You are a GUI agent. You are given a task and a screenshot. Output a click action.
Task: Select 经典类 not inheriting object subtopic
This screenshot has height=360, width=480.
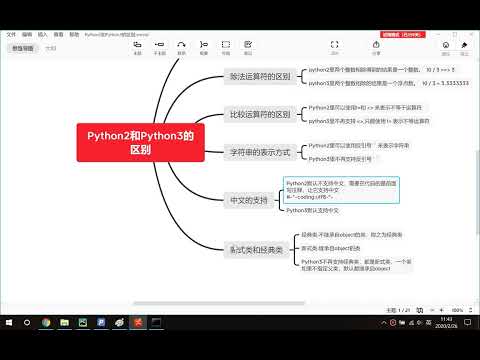(x=352, y=235)
